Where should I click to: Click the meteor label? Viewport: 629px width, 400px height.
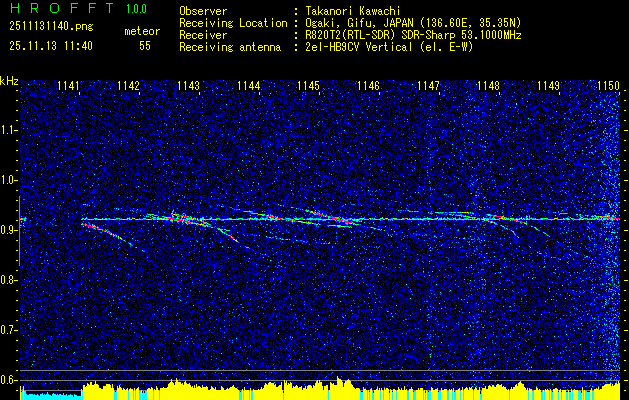pos(142,31)
